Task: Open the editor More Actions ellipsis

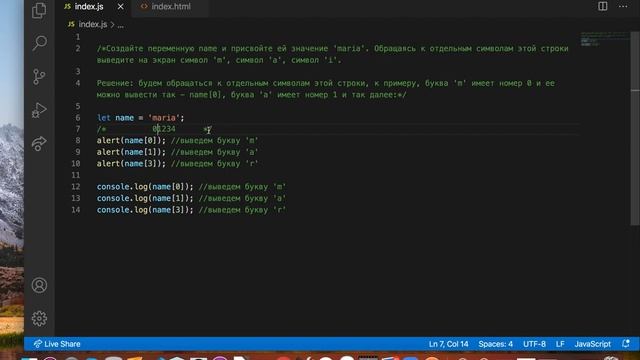Action: [623, 6]
